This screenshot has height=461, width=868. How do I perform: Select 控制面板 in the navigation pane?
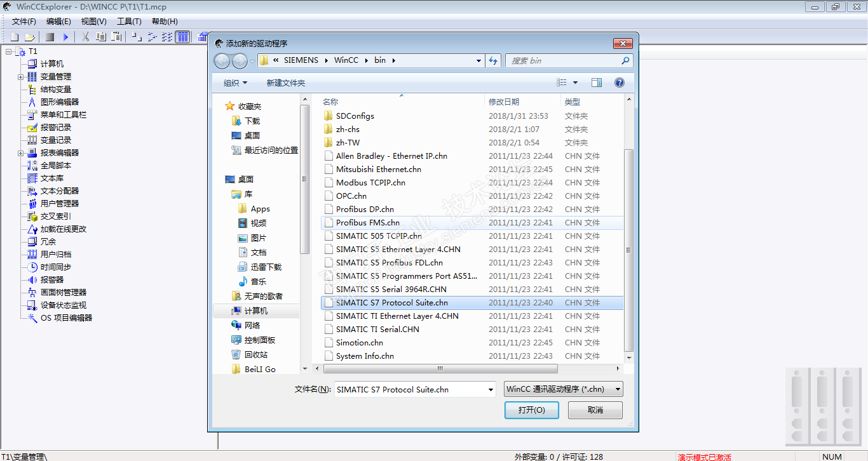click(x=259, y=340)
